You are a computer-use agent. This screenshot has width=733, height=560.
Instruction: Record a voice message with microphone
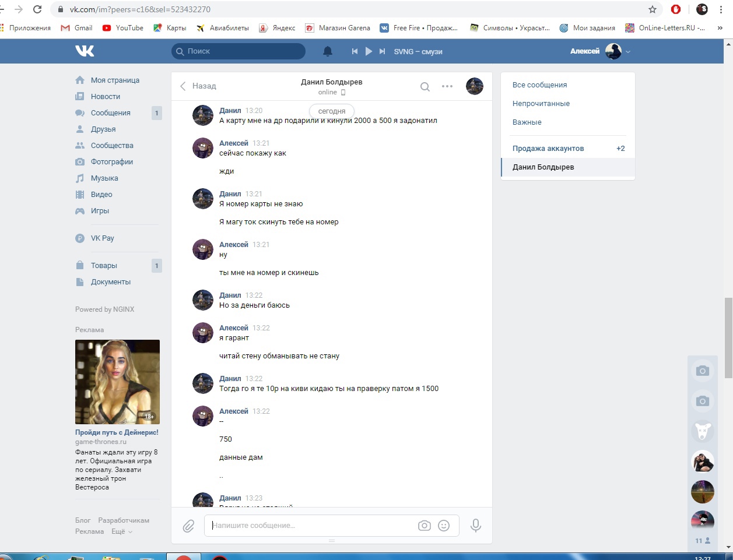click(476, 526)
